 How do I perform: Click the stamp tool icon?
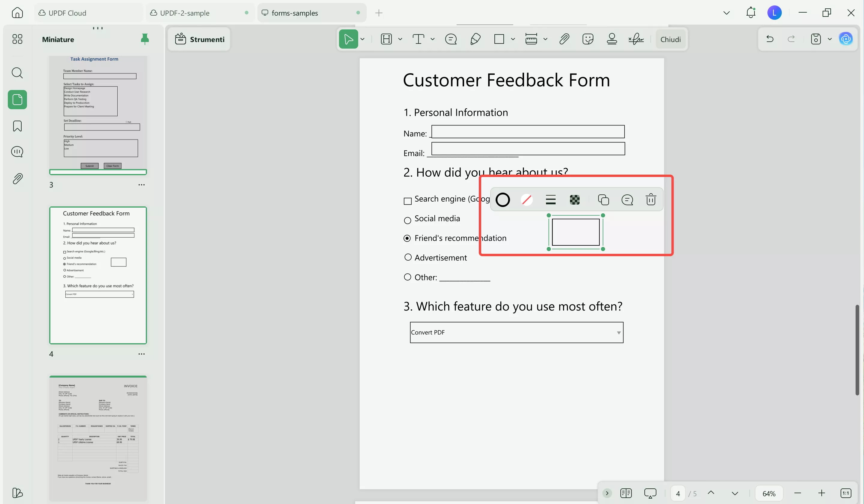pyautogui.click(x=612, y=39)
